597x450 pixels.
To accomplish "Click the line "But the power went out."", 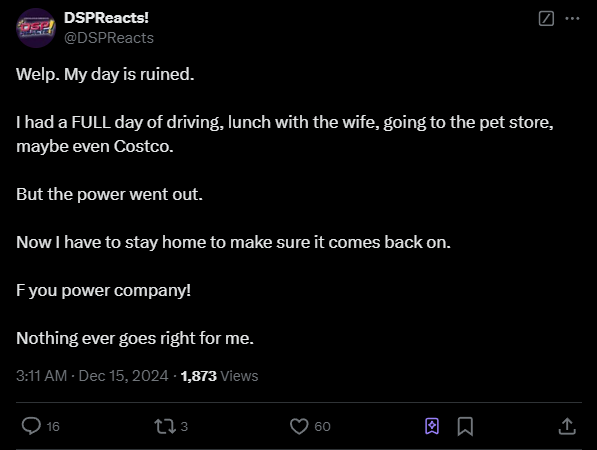I will pyautogui.click(x=109, y=194).
